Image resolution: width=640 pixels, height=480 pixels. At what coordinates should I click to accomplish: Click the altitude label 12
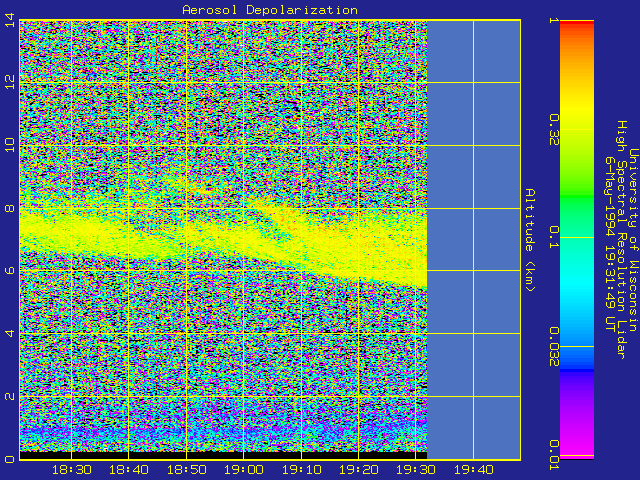(x=10, y=83)
